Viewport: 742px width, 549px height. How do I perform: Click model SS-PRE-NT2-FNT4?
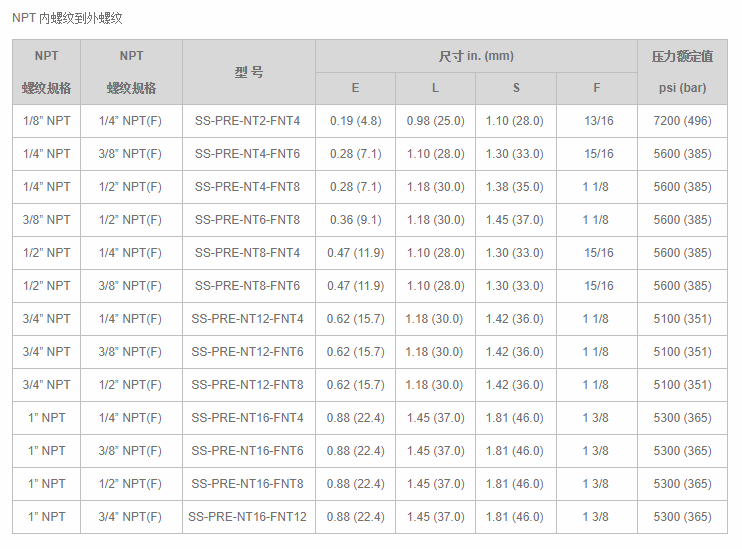click(x=248, y=121)
